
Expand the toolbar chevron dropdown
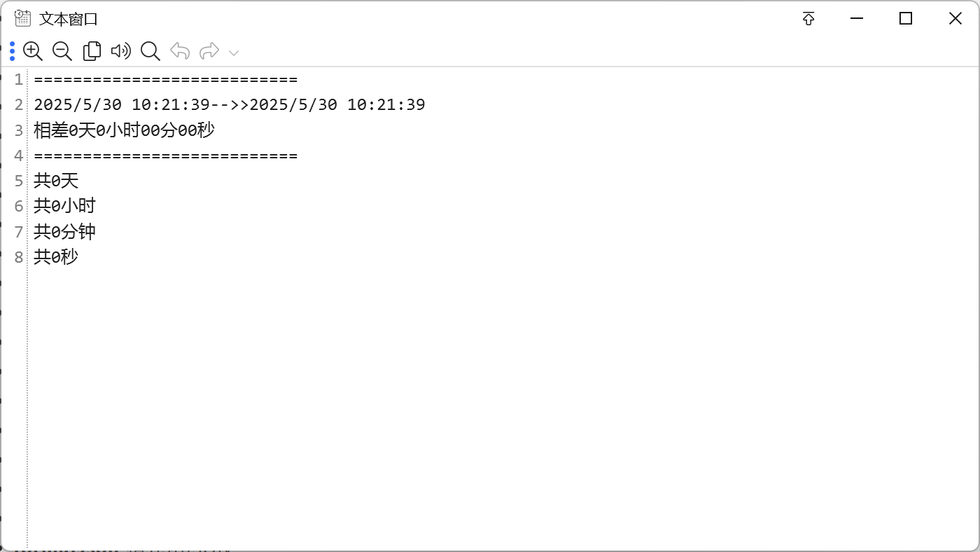[x=234, y=53]
